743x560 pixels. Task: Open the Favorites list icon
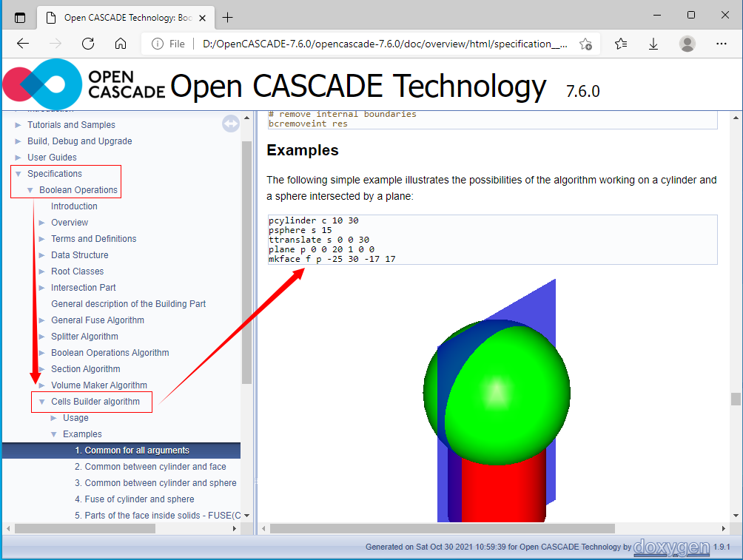coord(621,44)
